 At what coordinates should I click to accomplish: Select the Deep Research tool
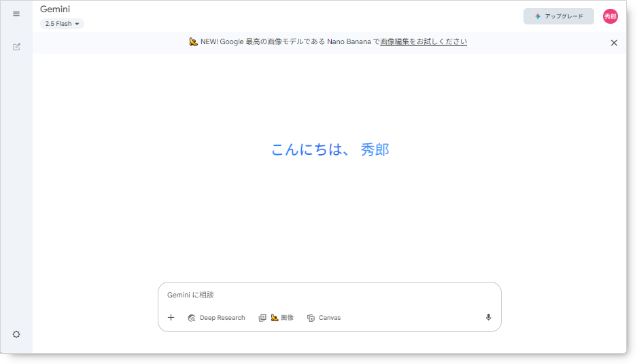click(217, 318)
